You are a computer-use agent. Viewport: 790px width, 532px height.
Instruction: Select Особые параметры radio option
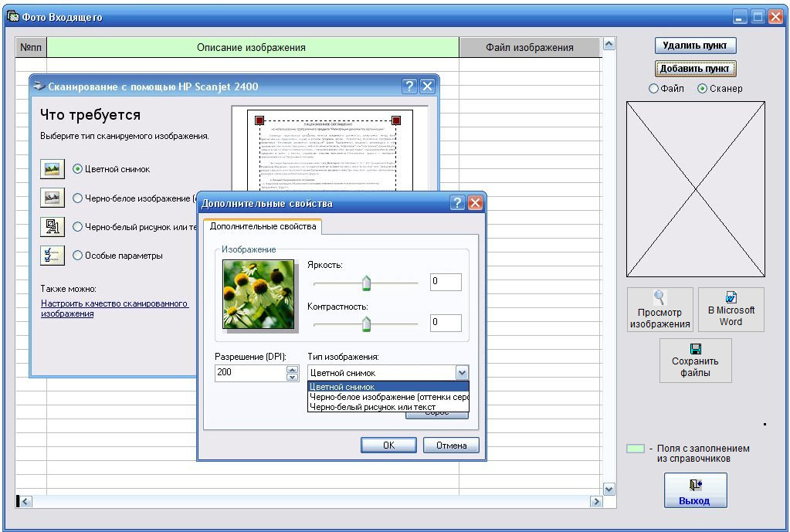click(77, 256)
